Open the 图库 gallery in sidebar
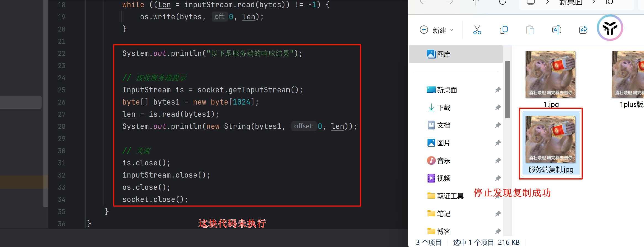This screenshot has height=247, width=644. click(444, 54)
